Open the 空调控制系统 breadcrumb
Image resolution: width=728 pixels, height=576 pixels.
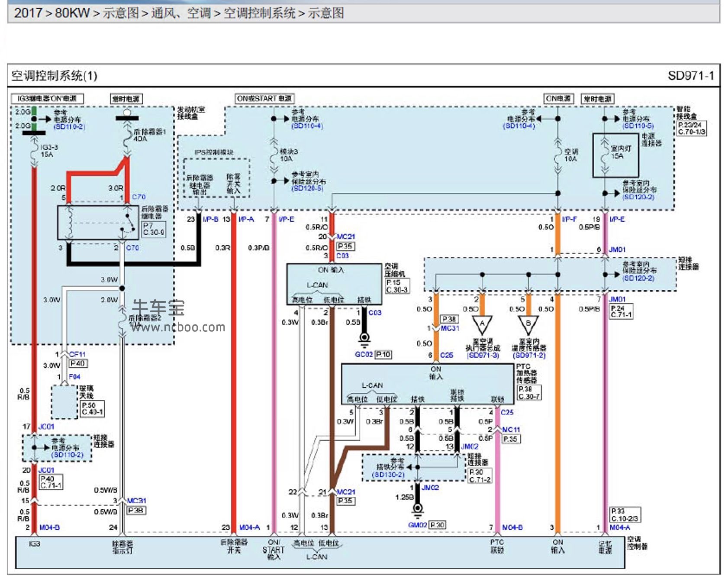(x=260, y=13)
